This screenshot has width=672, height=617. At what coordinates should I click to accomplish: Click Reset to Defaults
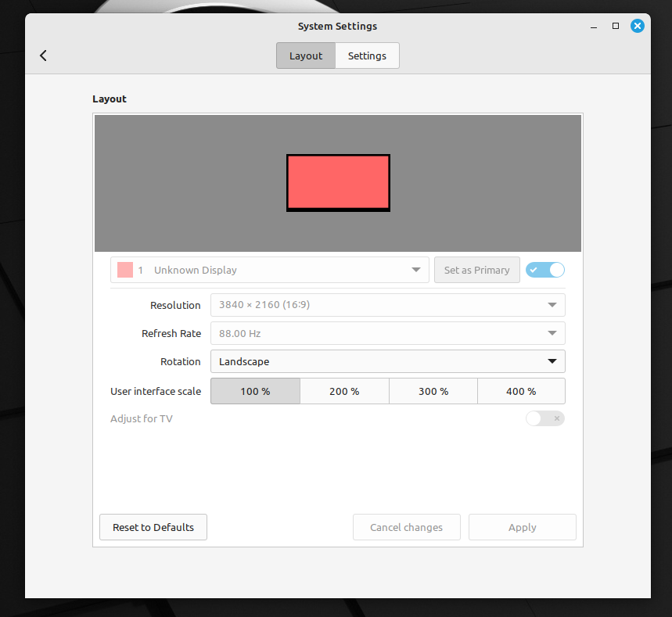pos(153,527)
